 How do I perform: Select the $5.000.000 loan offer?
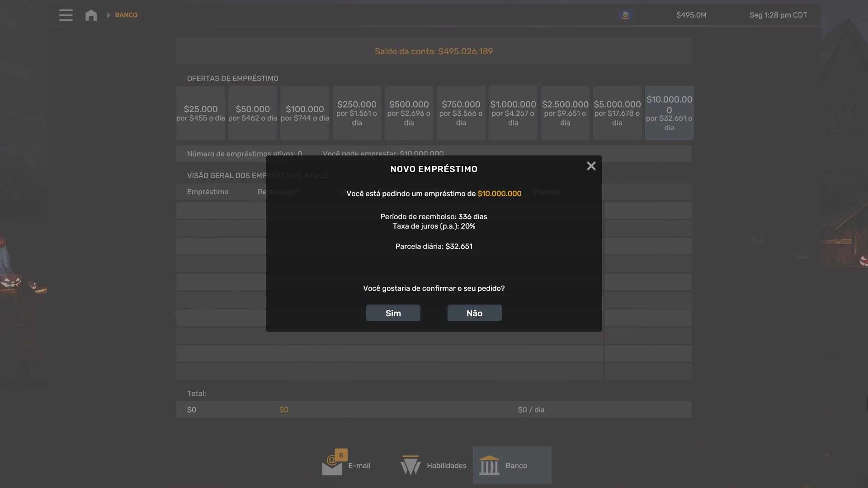pyautogui.click(x=617, y=113)
